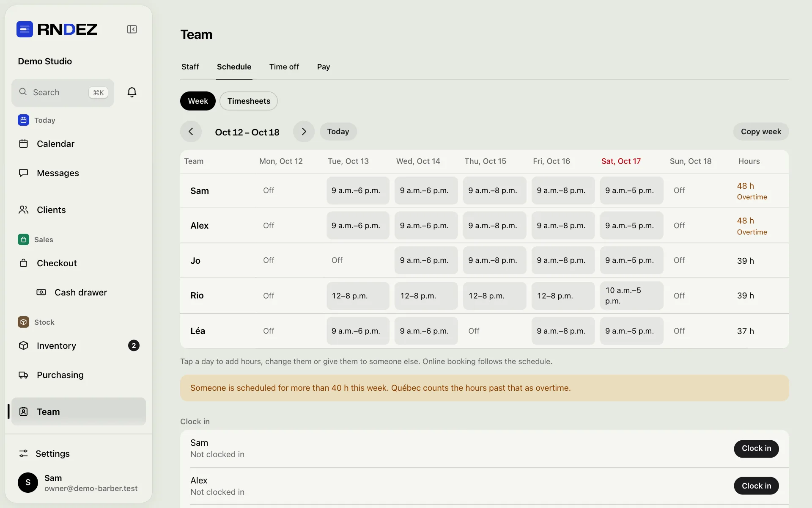The image size is (812, 508).
Task: Open notifications bell
Action: pyautogui.click(x=132, y=92)
